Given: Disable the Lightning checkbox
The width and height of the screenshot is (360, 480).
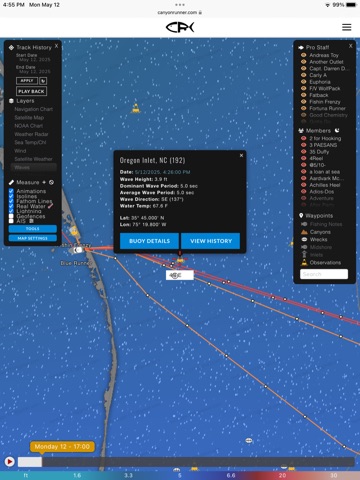Looking at the screenshot, I should pyautogui.click(x=11, y=211).
